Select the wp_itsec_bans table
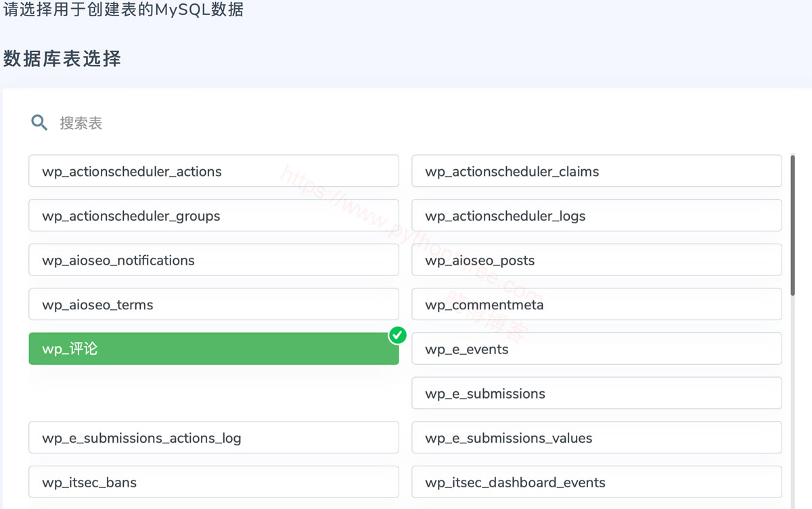Screen dimensions: 812x509 tap(213, 483)
